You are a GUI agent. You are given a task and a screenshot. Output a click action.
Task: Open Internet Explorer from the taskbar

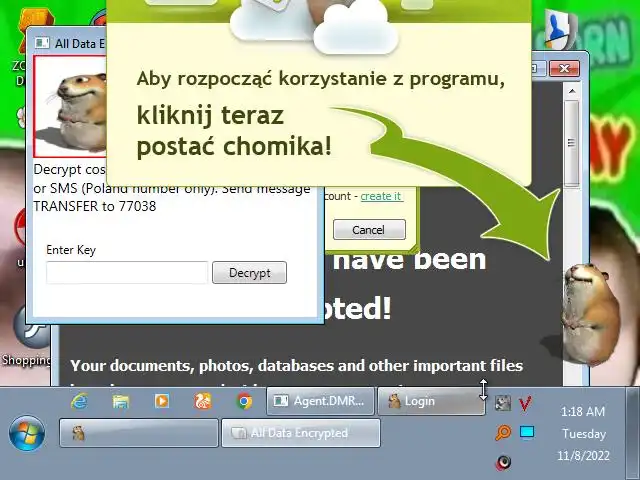(x=79, y=401)
